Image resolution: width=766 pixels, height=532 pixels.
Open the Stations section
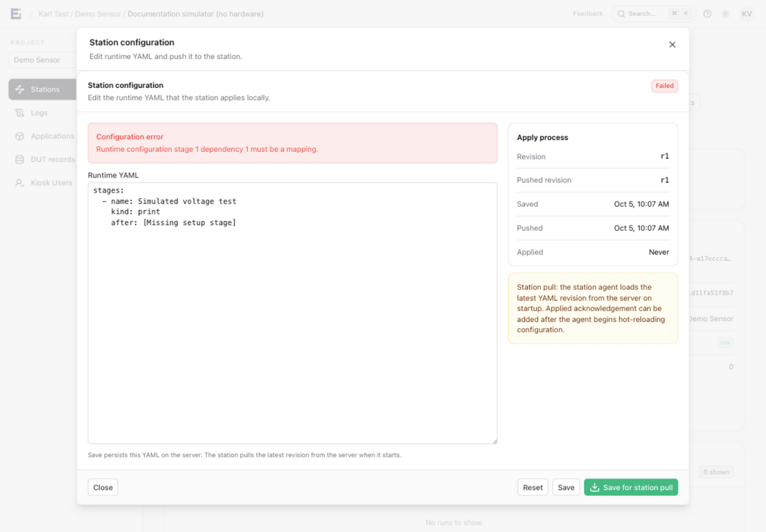coord(42,89)
